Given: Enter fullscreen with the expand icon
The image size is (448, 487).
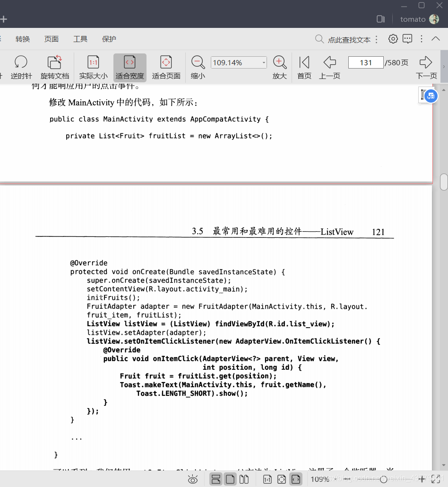Looking at the screenshot, I should pos(436,479).
